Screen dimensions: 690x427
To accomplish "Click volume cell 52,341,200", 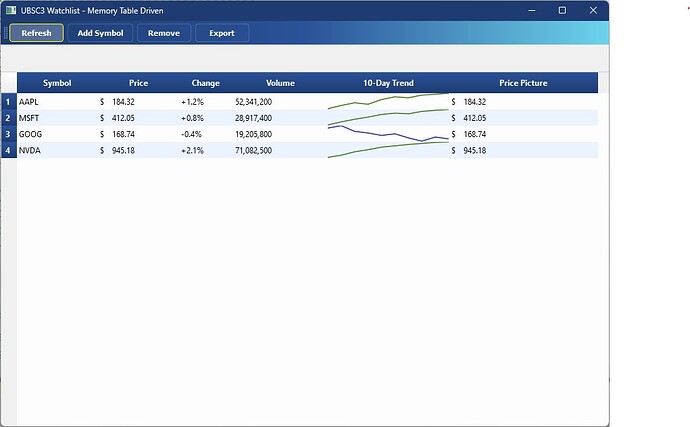I will point(280,102).
